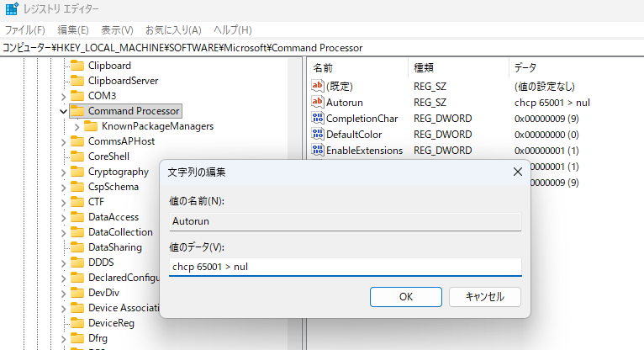Click the Cryptography folder icon
Image resolution: width=644 pixels, height=350 pixels.
(77, 172)
